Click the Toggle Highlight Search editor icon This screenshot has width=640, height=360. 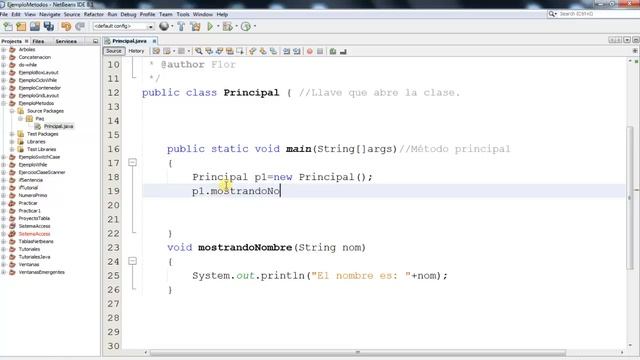click(x=230, y=51)
